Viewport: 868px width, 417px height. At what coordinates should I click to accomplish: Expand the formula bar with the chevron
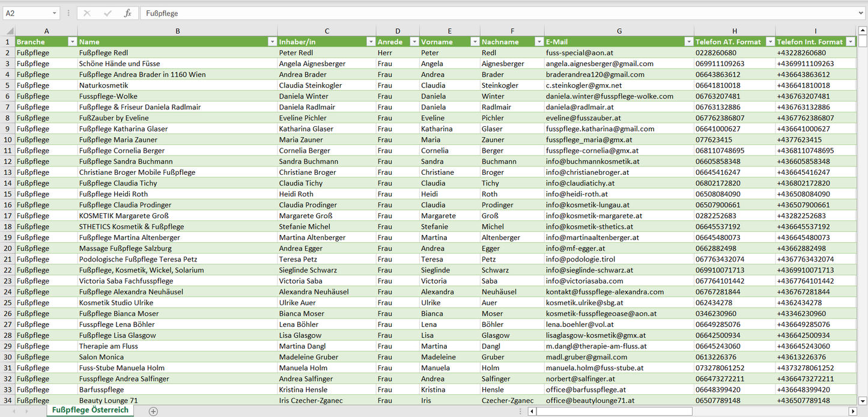(862, 13)
